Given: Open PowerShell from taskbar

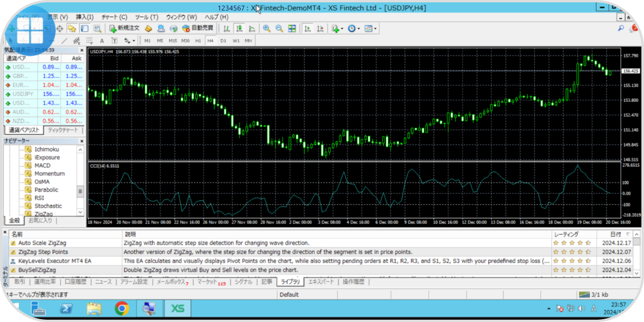Looking at the screenshot, I should point(66,309).
